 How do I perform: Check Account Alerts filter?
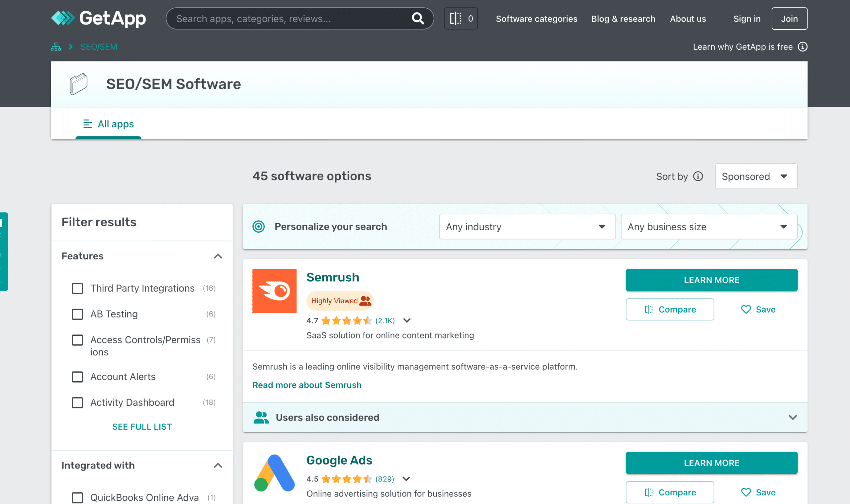pyautogui.click(x=77, y=377)
